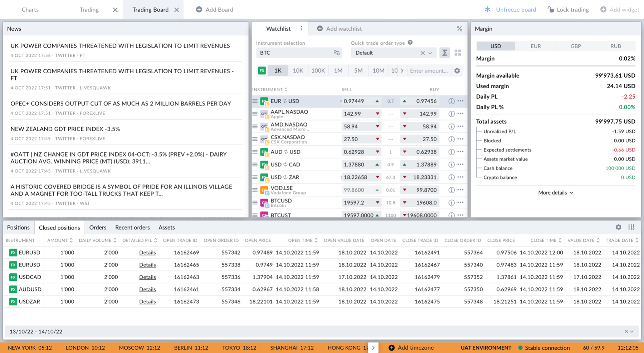Open the Orders tab
The image size is (644, 353).
(x=98, y=227)
